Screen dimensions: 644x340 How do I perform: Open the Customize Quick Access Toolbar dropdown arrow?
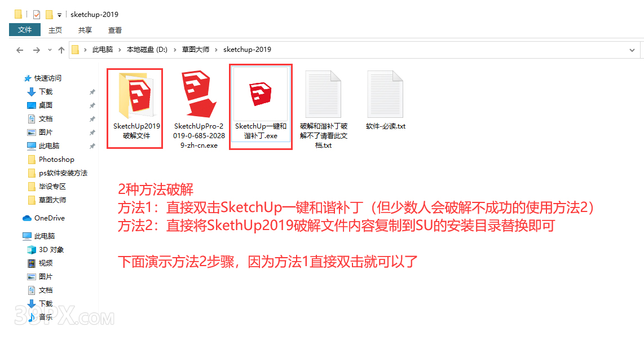(60, 15)
